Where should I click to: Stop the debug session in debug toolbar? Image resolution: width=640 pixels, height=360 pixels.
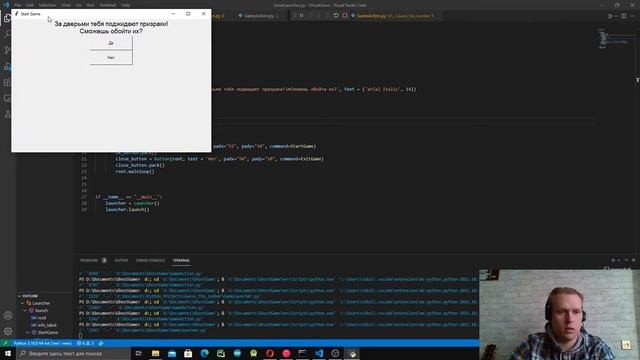point(345,16)
